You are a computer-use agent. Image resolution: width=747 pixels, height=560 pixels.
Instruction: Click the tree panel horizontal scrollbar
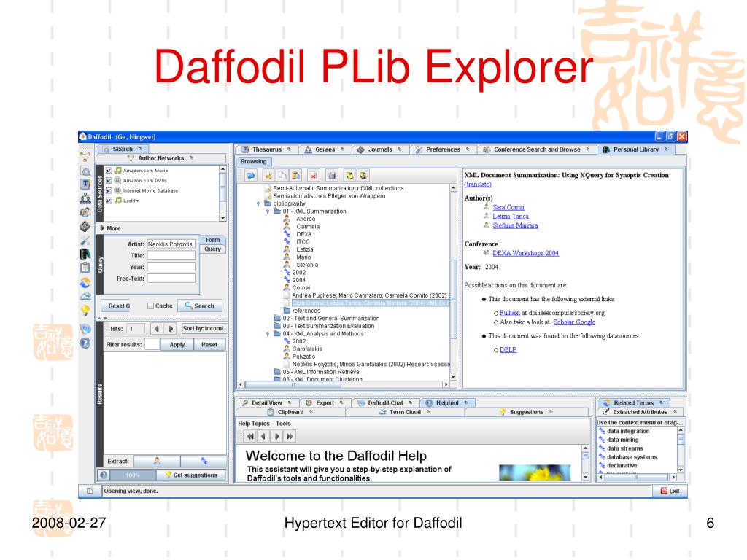coord(344,384)
